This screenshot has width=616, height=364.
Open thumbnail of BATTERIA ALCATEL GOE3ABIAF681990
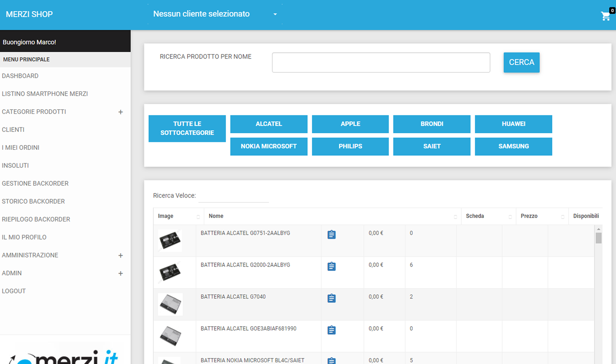[x=170, y=336]
